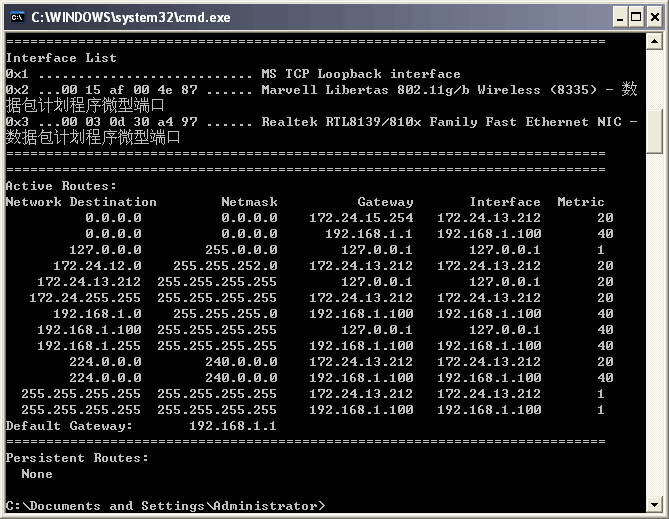Image resolution: width=669 pixels, height=519 pixels.
Task: Click interface index '0x1'
Action: [17, 74]
